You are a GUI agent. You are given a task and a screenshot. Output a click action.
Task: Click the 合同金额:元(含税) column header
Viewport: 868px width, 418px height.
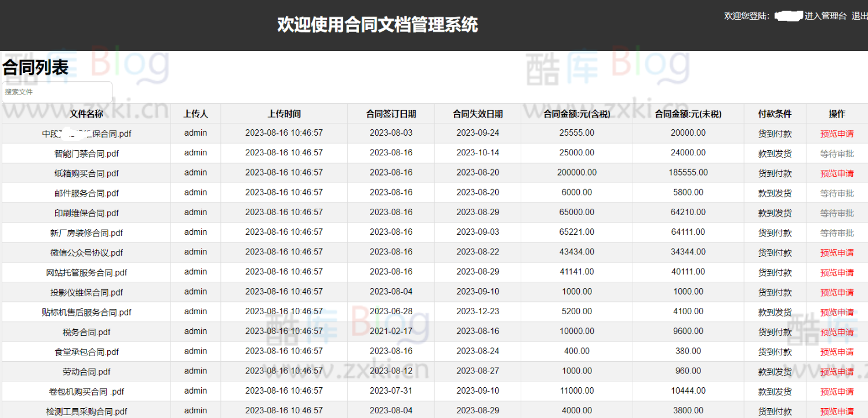[577, 114]
